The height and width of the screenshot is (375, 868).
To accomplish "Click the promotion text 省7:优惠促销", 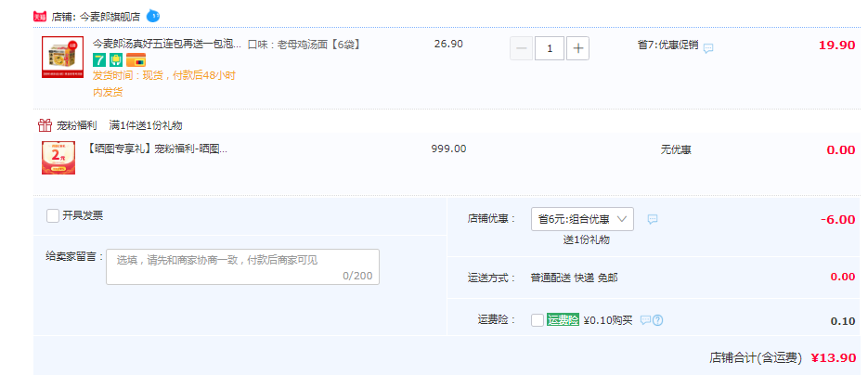I will click(x=668, y=45).
